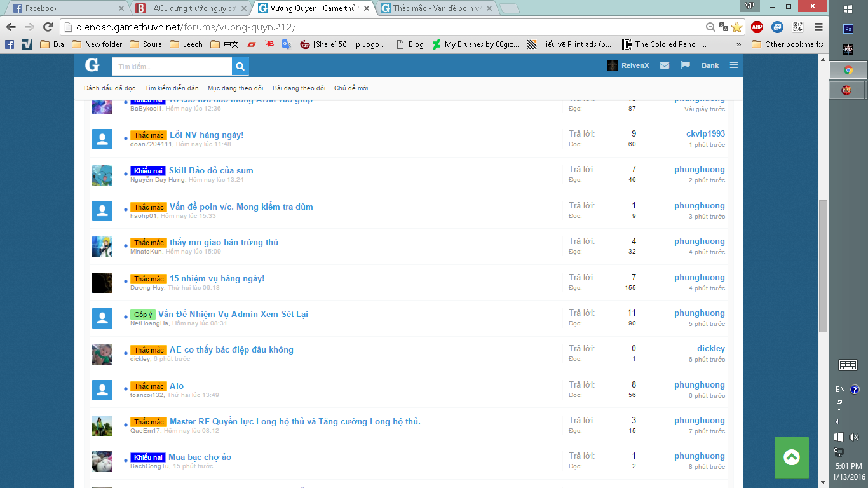Image resolution: width=868 pixels, height=488 pixels.
Task: Select the 'Chủ đề mới' menu item
Action: click(351, 88)
